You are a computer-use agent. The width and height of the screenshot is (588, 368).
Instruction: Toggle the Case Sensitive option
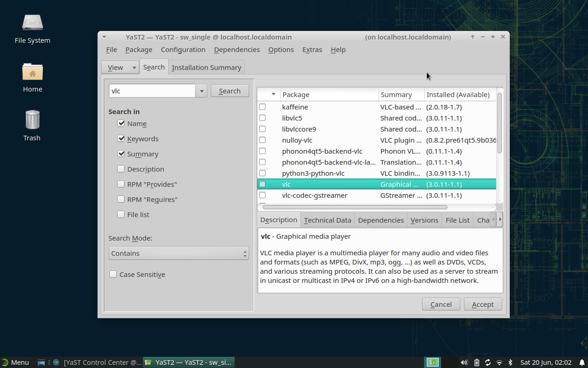coord(113,274)
